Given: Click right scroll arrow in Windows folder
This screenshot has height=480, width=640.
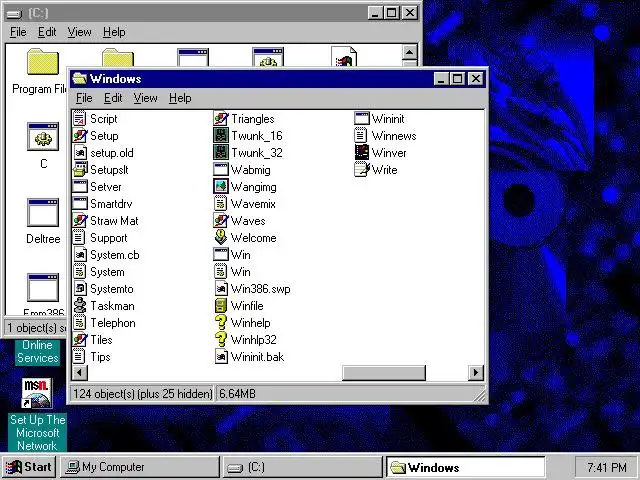Looking at the screenshot, I should pos(476,372).
